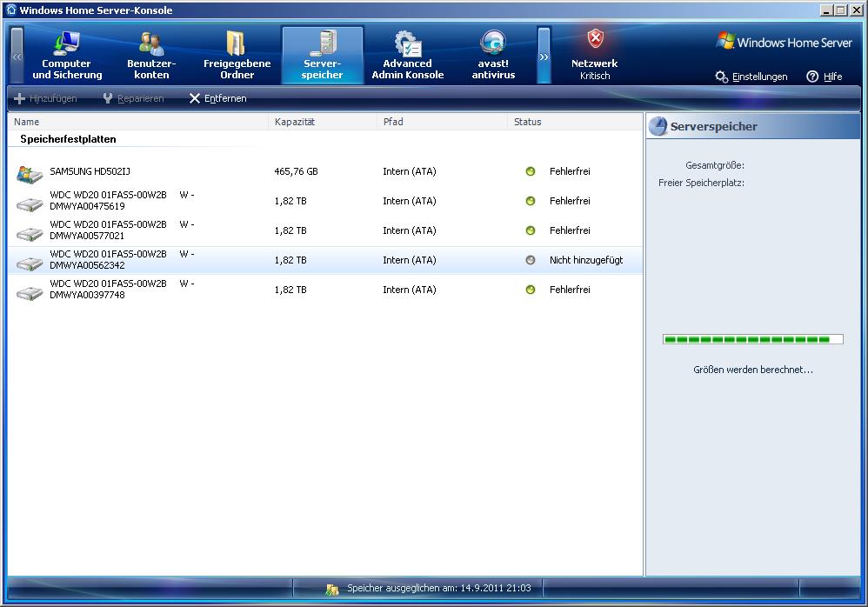Screen dimensions: 868x607
Task: Click the Hinzufügen plus icon
Action: pyautogui.click(x=19, y=98)
